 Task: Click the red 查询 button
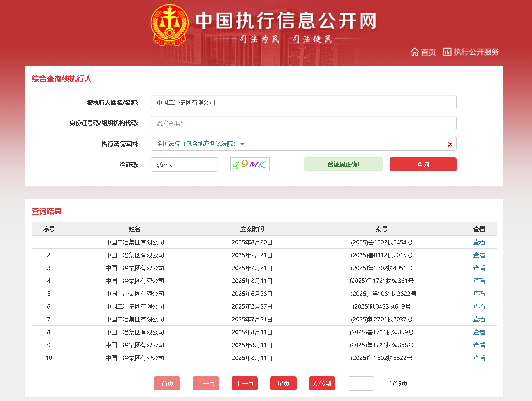[x=423, y=164]
